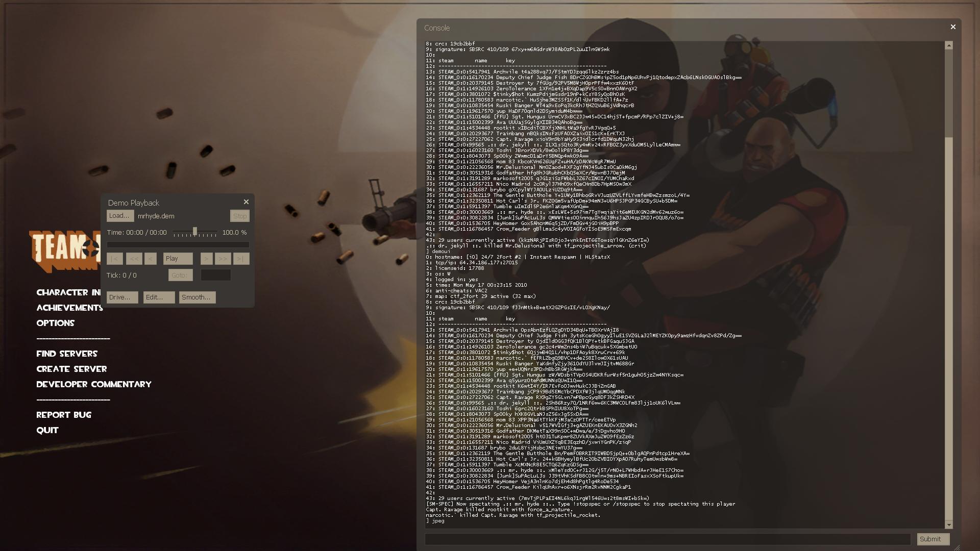Click the console Submit button
This screenshot has height=551, width=980.
(933, 539)
